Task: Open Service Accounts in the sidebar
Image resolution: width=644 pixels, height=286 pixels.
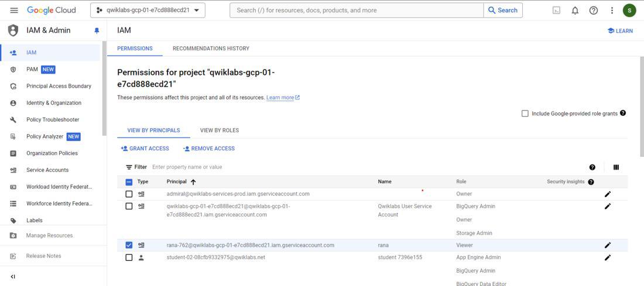Action: point(47,170)
